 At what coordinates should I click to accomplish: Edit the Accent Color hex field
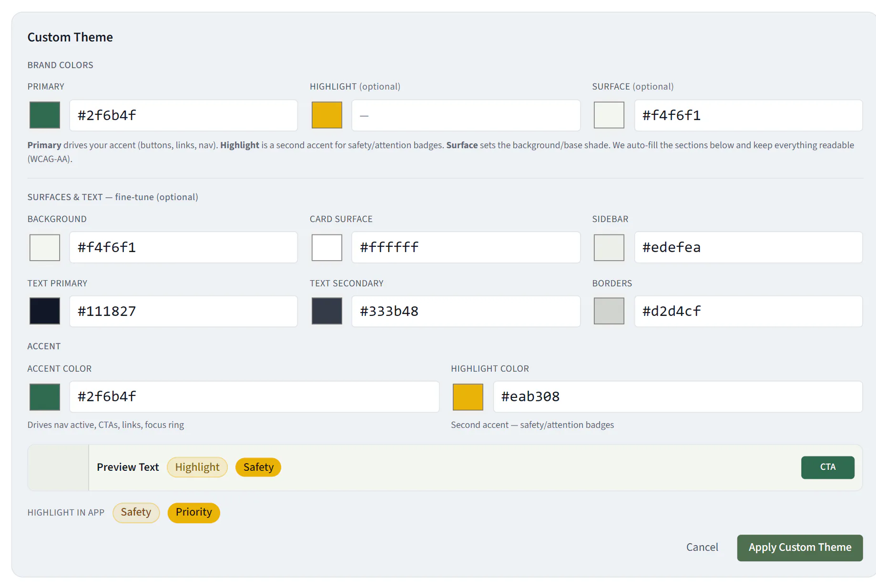[x=255, y=396]
